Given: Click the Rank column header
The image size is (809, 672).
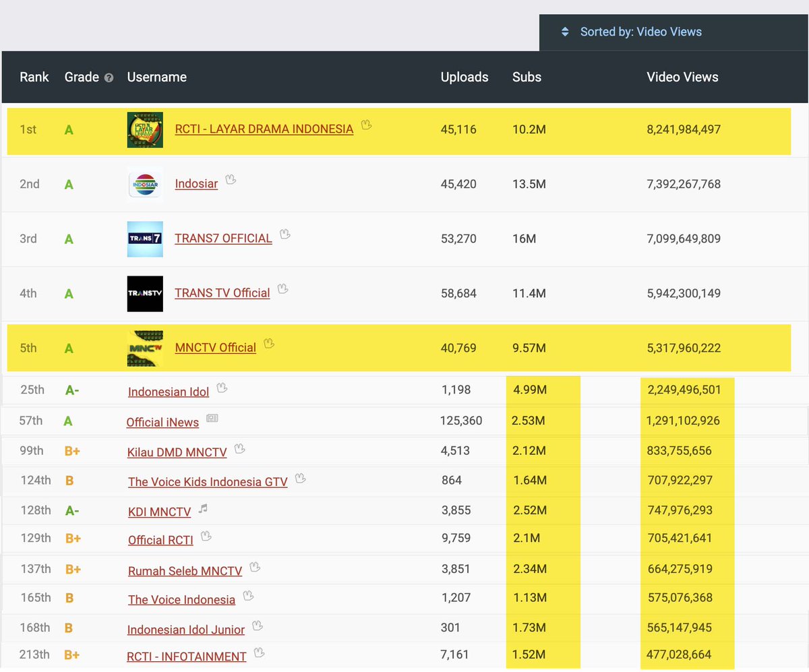Looking at the screenshot, I should [34, 77].
